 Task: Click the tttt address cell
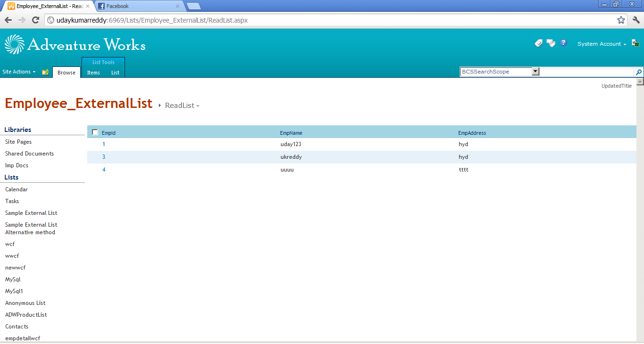coord(463,170)
